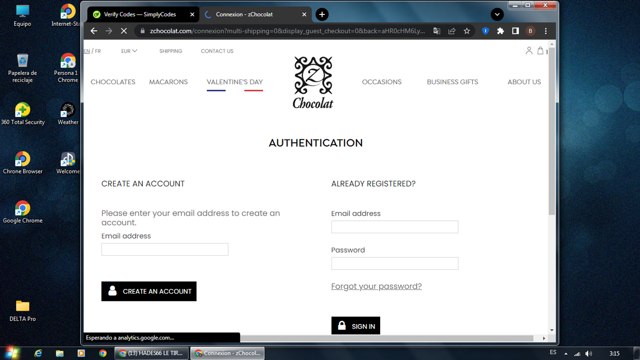Click the network signal tray icon

577,353
